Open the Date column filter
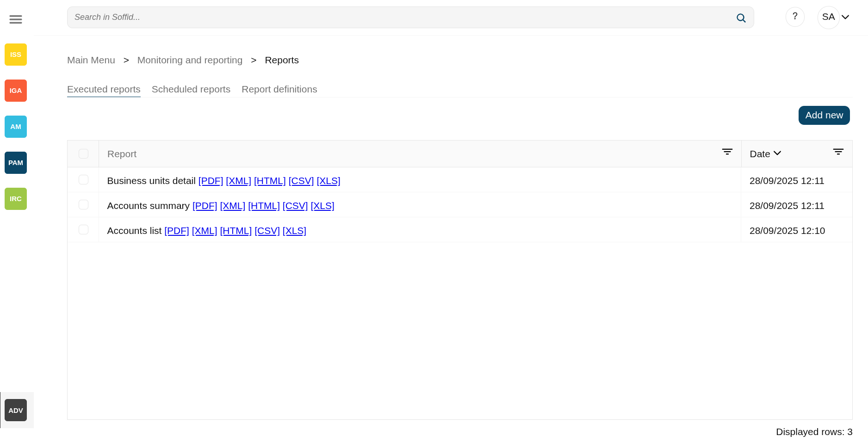This screenshot has height=442, width=868. 838,152
